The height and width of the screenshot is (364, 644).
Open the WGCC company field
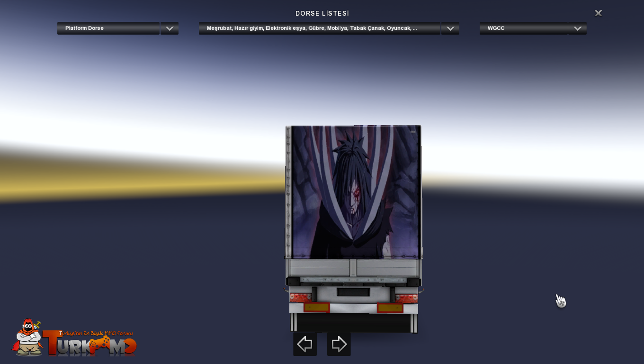[x=524, y=28]
